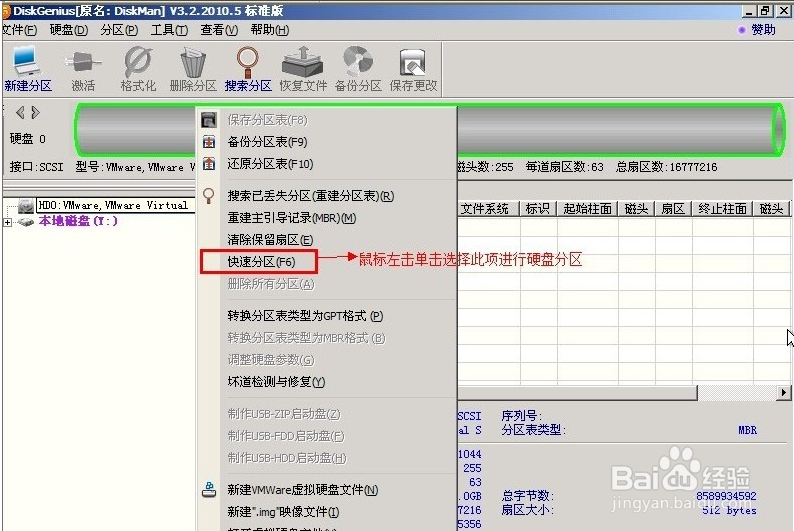Screen dimensions: 794x531
Task: Open the 查看(V) menu
Action: (219, 30)
